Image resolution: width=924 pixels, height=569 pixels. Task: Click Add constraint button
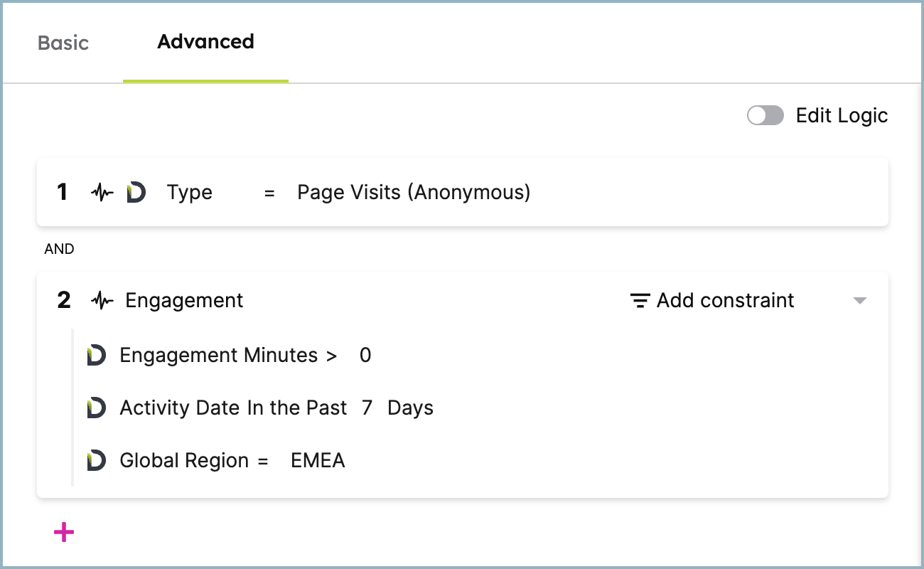tap(712, 300)
